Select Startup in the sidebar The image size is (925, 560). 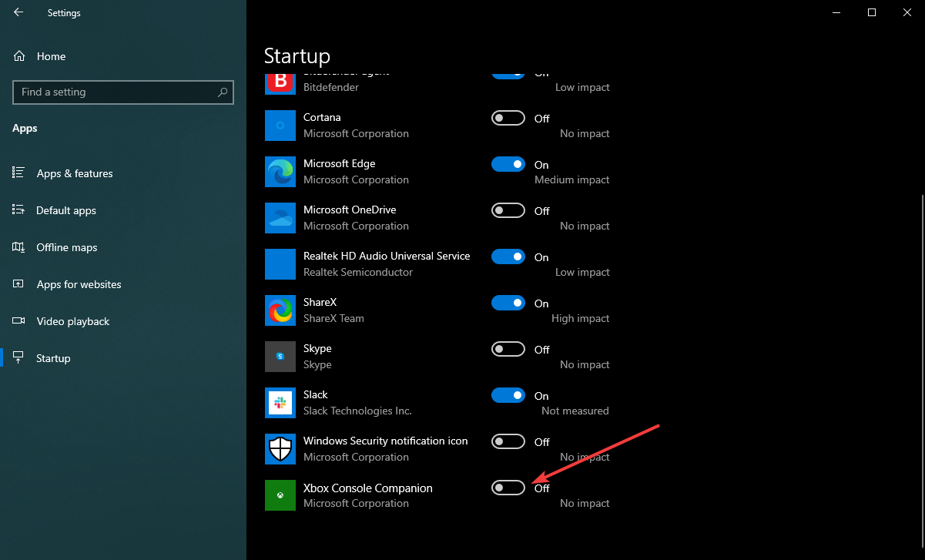(x=123, y=358)
